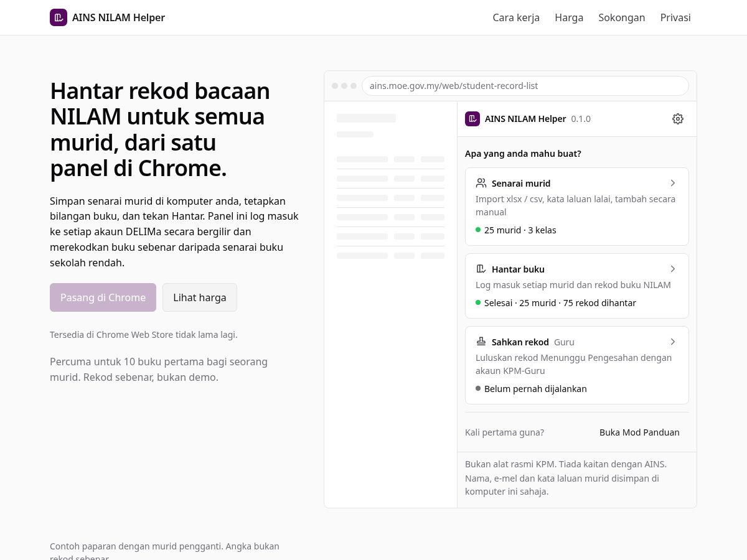Click 'Log masuk setiap murid dan rekod buku NILAM' description
Viewport: 747px width, 560px height.
[x=573, y=285]
